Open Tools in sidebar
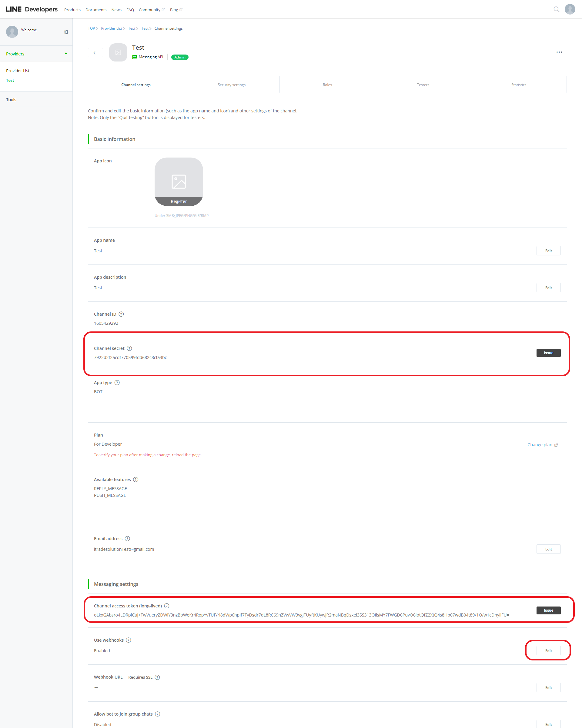The image size is (582, 728). pyautogui.click(x=11, y=100)
